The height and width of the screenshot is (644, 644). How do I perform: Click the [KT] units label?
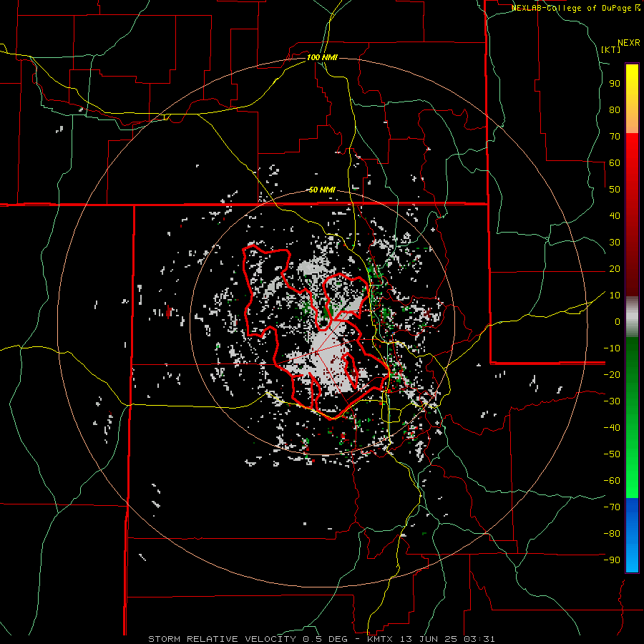click(611, 49)
